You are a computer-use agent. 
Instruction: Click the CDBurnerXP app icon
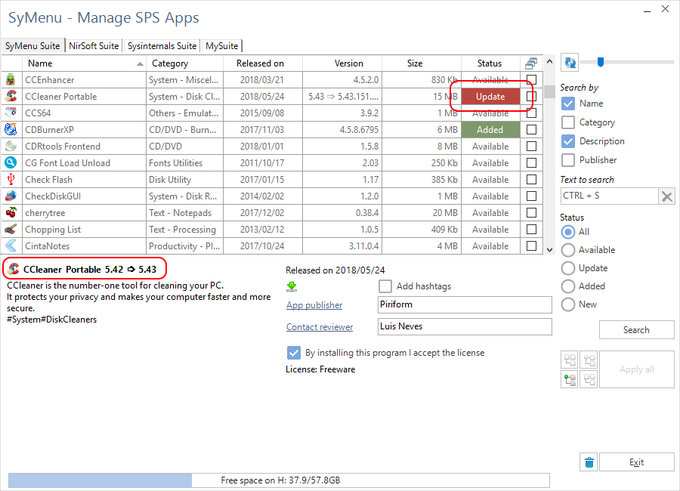click(11, 129)
